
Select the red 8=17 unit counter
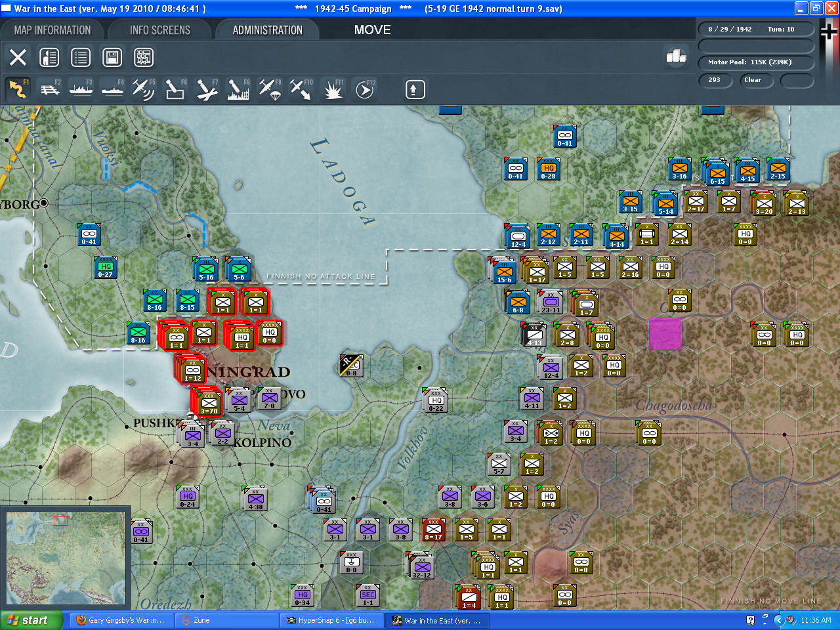[x=433, y=530]
